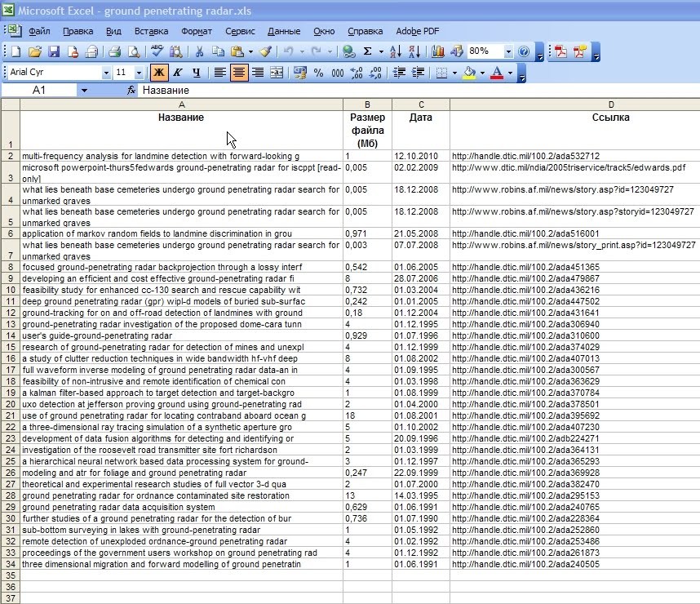
Task: Click the Cut scissors icon
Action: click(x=198, y=51)
